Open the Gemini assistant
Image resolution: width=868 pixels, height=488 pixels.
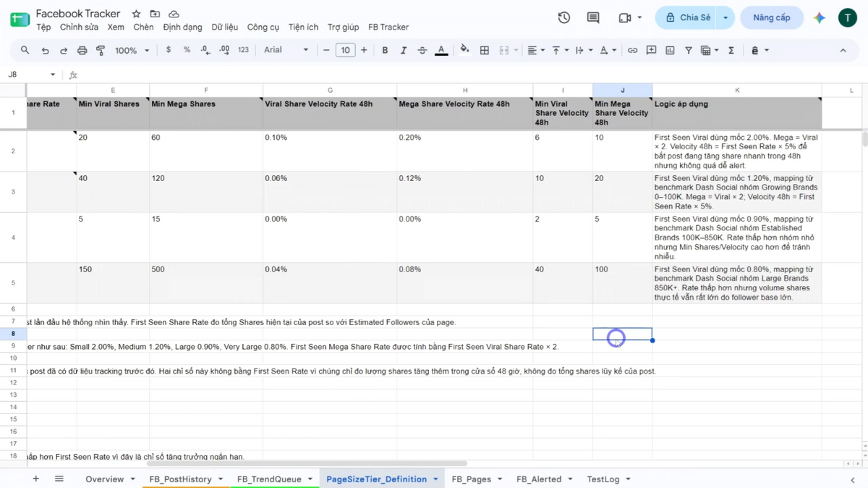820,17
